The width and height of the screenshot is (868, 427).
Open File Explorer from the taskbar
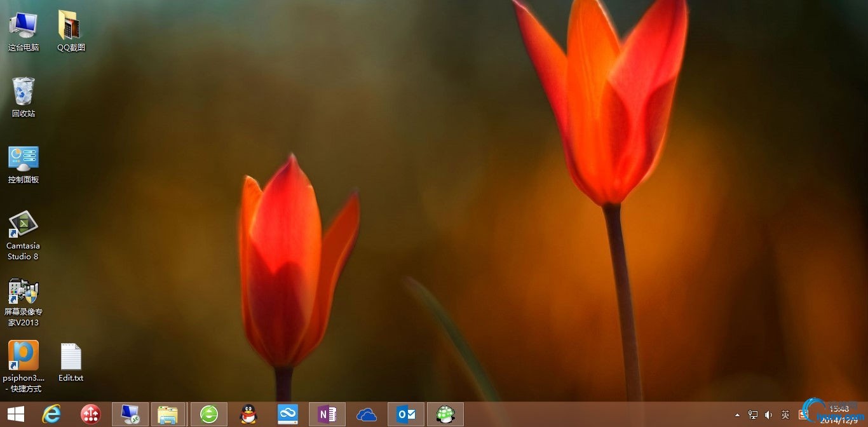pyautogui.click(x=168, y=414)
